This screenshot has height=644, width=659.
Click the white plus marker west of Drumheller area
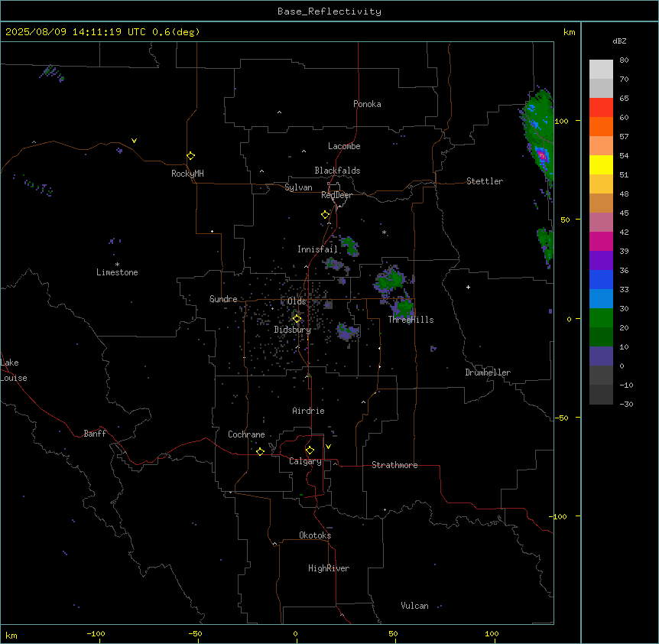pos(468,287)
